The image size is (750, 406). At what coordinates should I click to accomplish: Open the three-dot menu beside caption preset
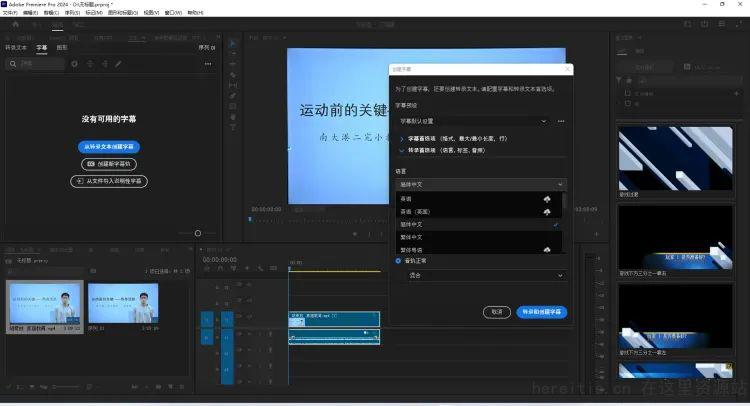pos(561,121)
